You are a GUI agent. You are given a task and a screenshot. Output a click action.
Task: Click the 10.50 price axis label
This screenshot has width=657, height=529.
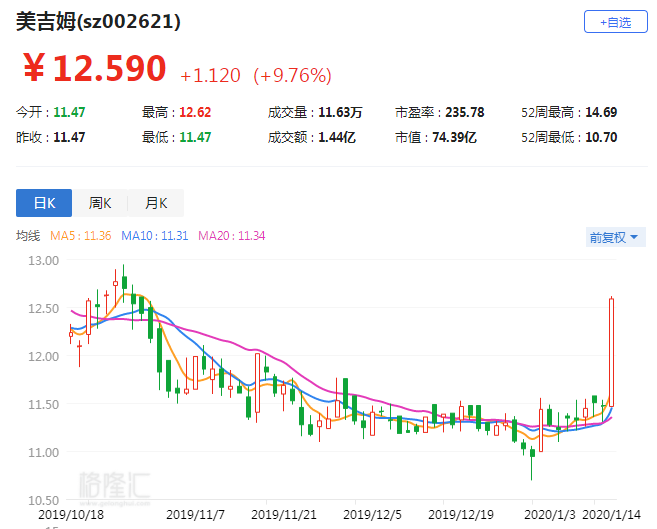click(44, 501)
